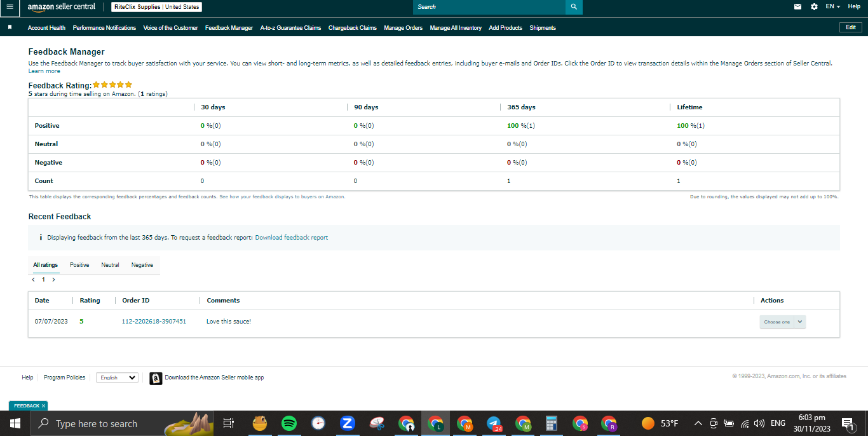Select the All ratings tab
The image size is (868, 436).
[x=46, y=265]
